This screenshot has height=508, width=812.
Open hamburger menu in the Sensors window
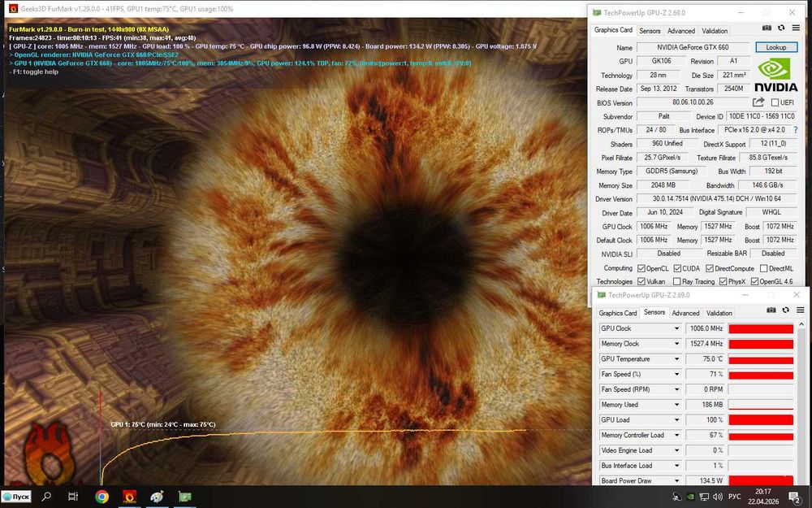pos(800,310)
